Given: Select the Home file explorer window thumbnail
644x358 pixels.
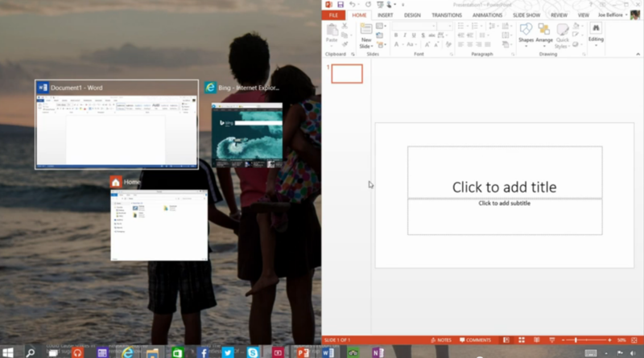Looking at the screenshot, I should [159, 225].
